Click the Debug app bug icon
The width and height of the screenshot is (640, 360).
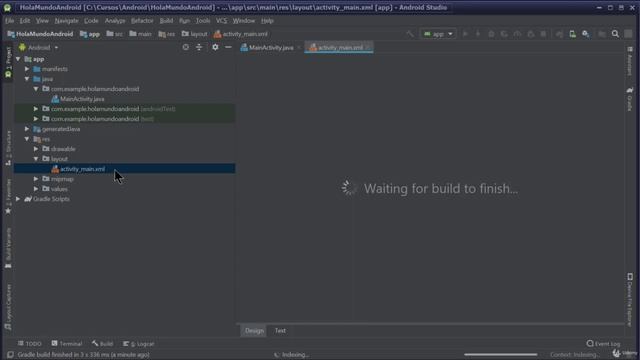(491, 34)
